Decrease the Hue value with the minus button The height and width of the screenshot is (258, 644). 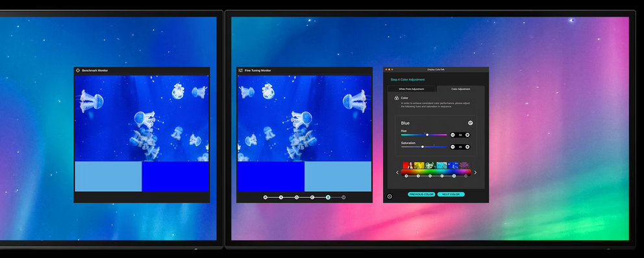(452, 135)
